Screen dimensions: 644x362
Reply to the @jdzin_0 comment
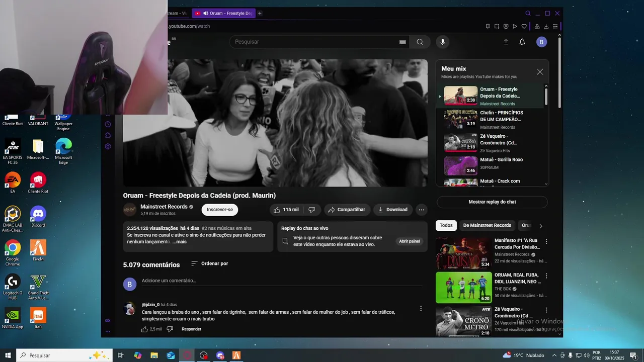(191, 329)
